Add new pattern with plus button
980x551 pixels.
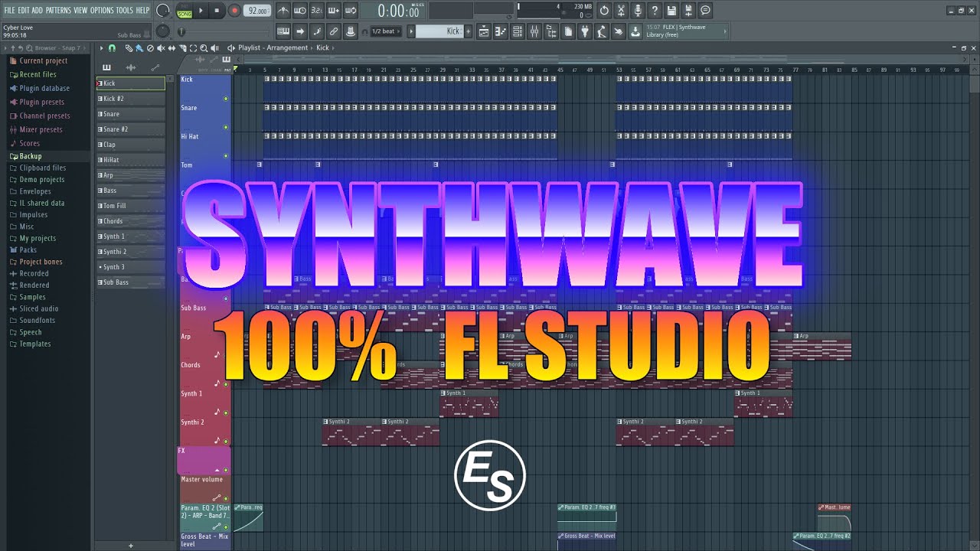click(468, 31)
